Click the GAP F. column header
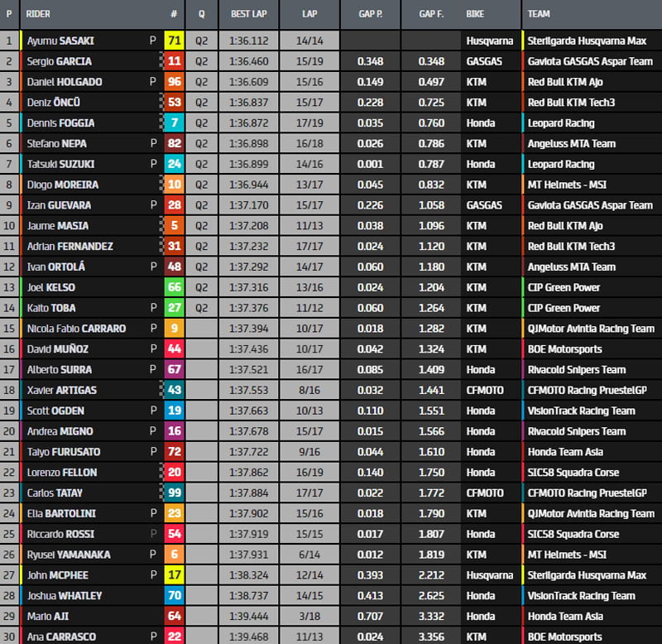Image resolution: width=662 pixels, height=644 pixels. point(431,14)
